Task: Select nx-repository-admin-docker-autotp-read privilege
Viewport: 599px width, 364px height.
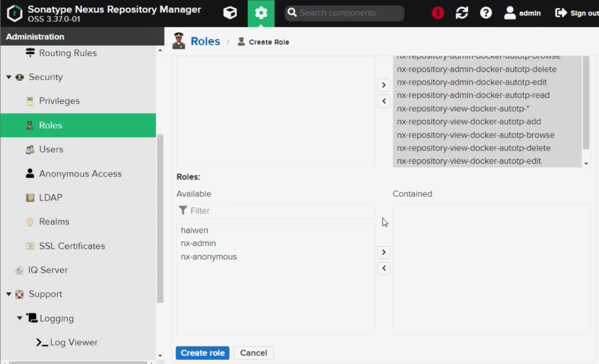Action: coord(473,95)
